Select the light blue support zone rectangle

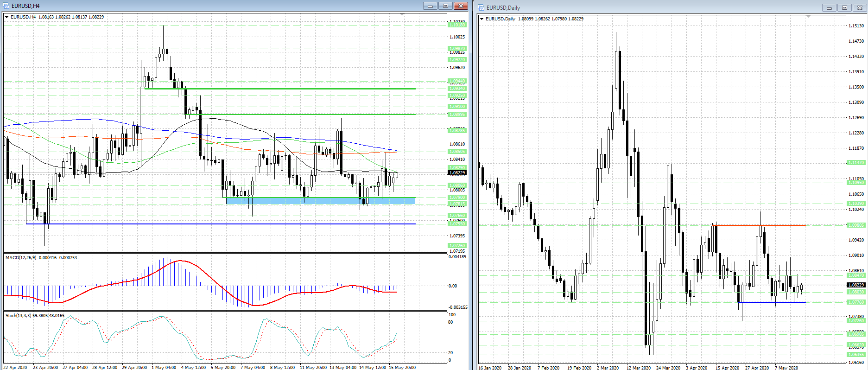pyautogui.click(x=320, y=201)
